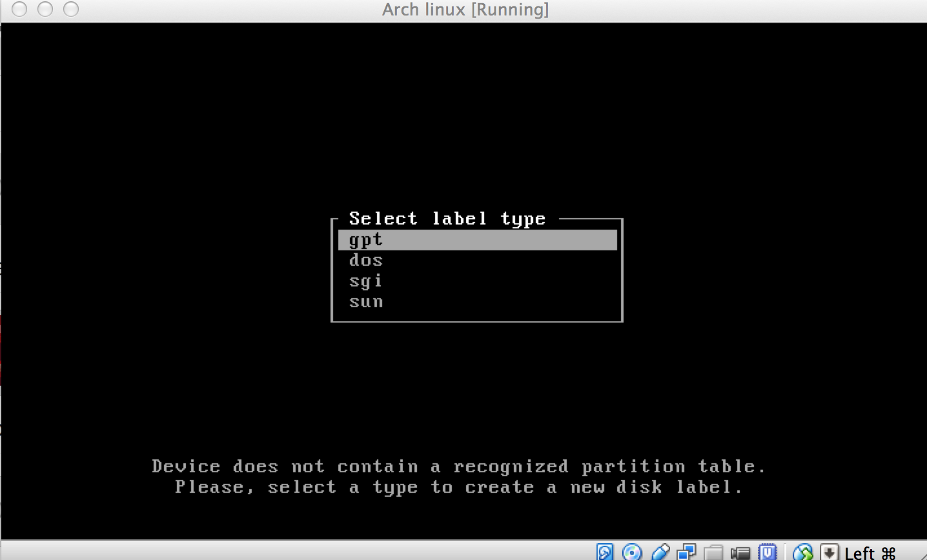The width and height of the screenshot is (927, 560).
Task: Minimize the Arch linux VM window
Action: [45, 10]
